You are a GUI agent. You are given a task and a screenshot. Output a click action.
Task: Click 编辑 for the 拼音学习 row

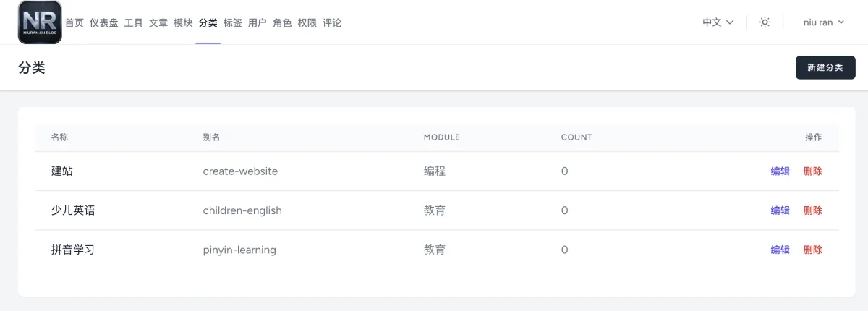click(780, 250)
